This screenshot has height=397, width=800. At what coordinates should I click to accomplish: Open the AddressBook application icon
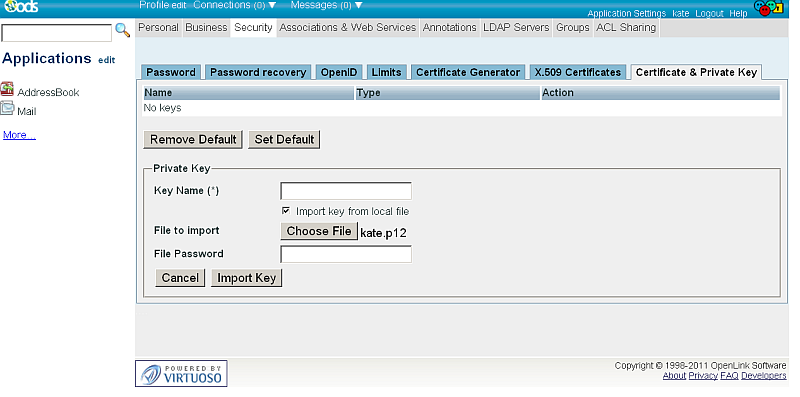tap(7, 89)
